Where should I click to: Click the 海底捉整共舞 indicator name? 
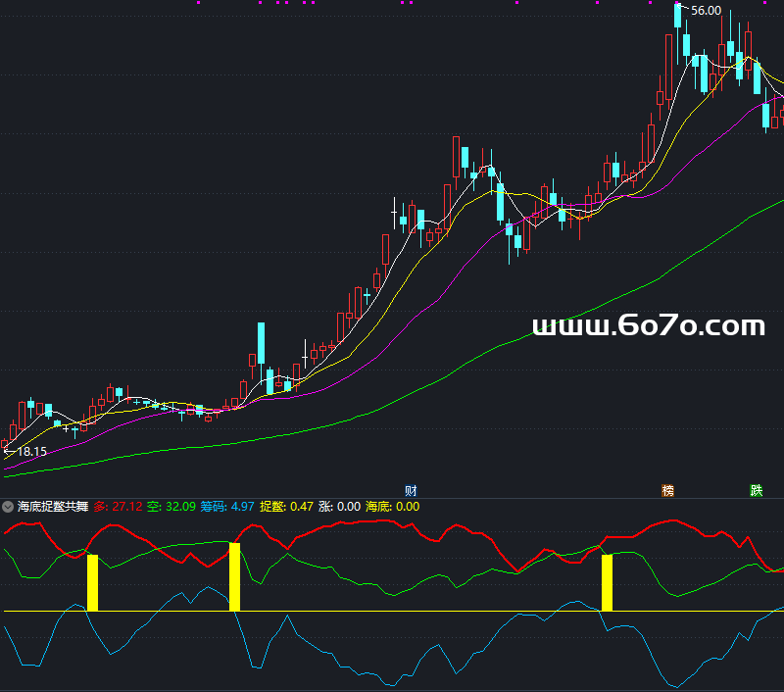tap(53, 507)
